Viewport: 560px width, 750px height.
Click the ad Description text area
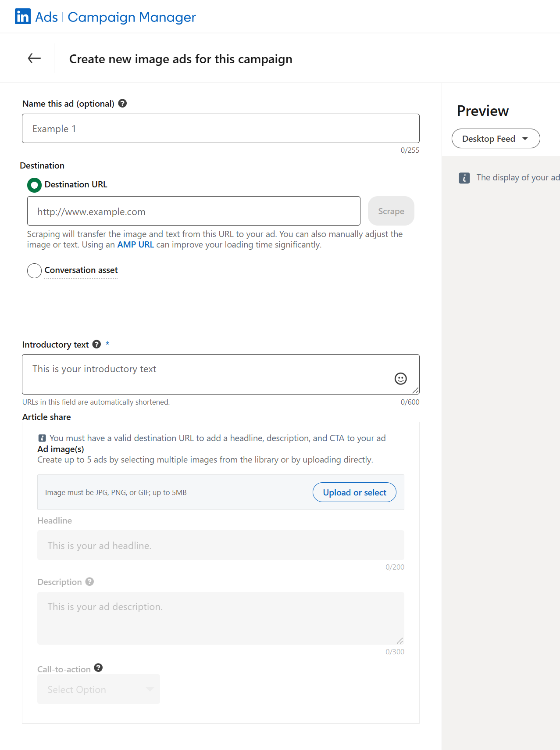coord(221,618)
